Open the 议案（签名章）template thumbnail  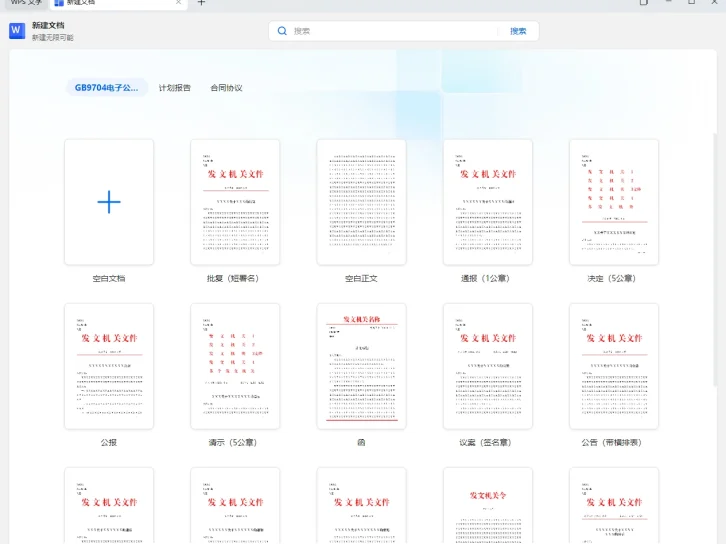(x=488, y=366)
